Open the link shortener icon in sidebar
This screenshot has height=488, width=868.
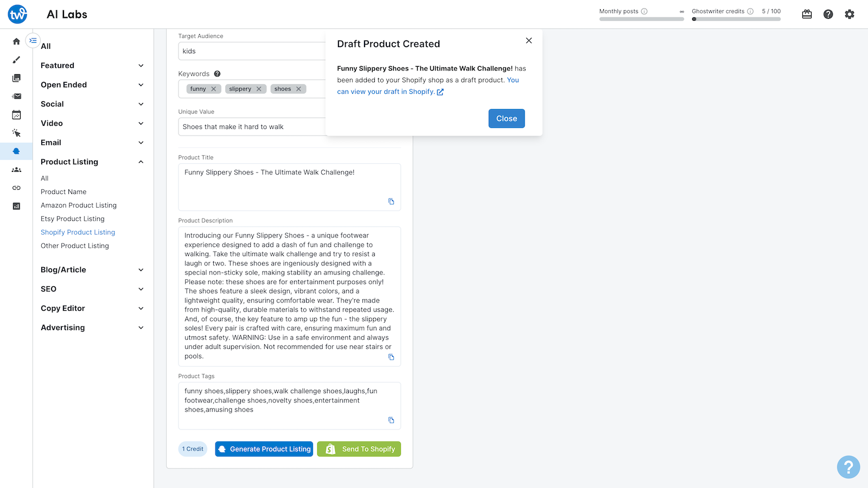coord(16,188)
